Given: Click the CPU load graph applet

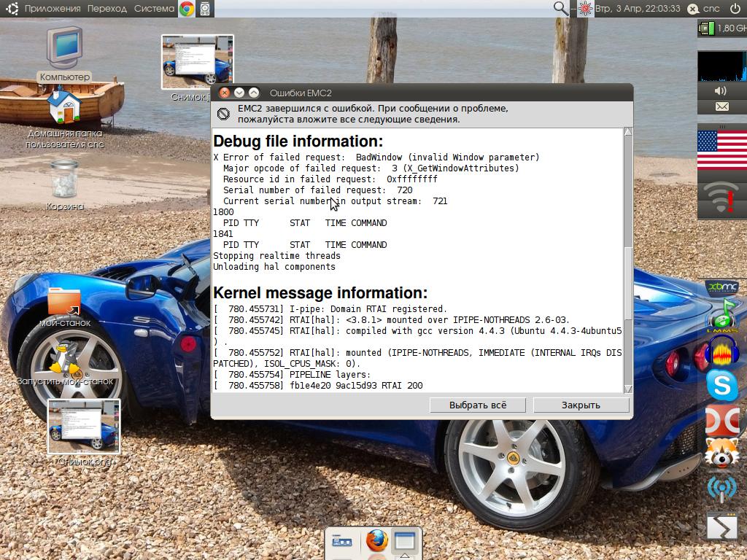Looking at the screenshot, I should (x=722, y=66).
